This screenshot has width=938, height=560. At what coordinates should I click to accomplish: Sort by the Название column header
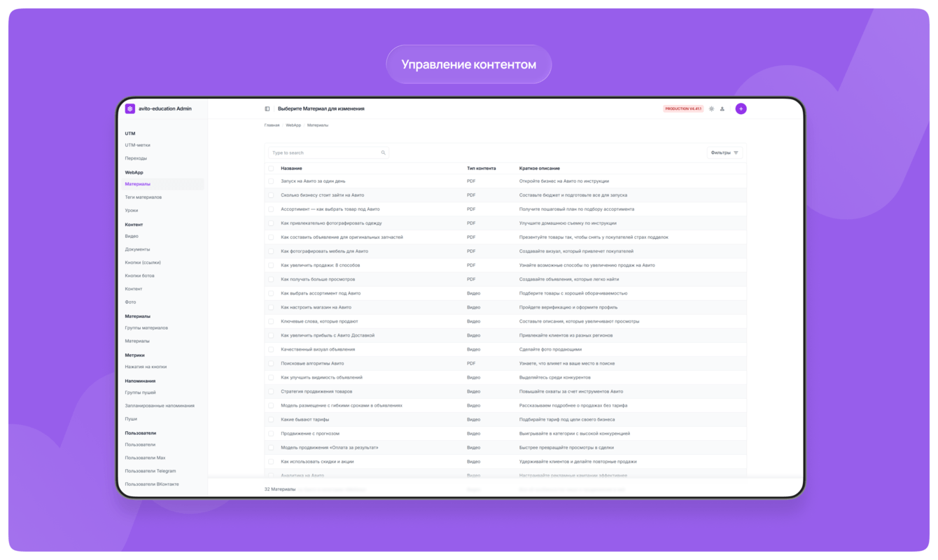click(291, 169)
